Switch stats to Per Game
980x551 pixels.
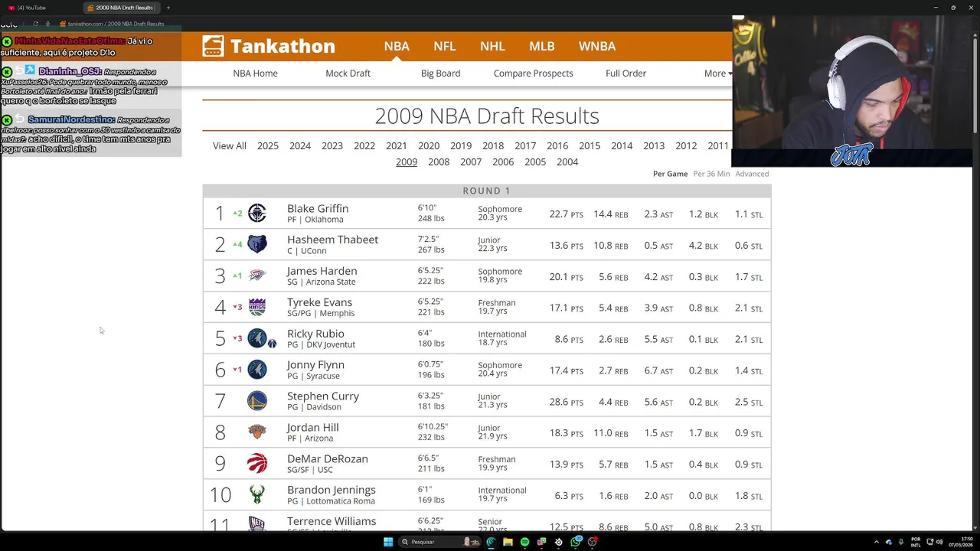671,174
